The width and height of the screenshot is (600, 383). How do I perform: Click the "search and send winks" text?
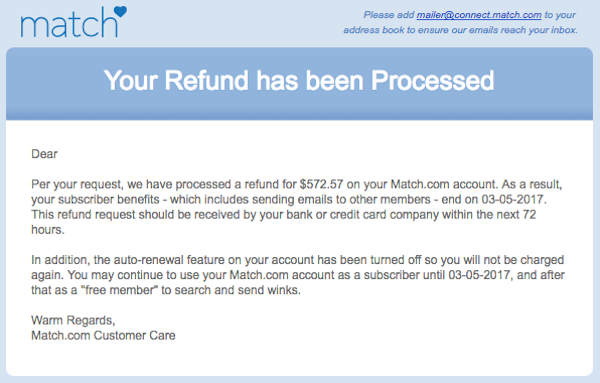tap(236, 290)
